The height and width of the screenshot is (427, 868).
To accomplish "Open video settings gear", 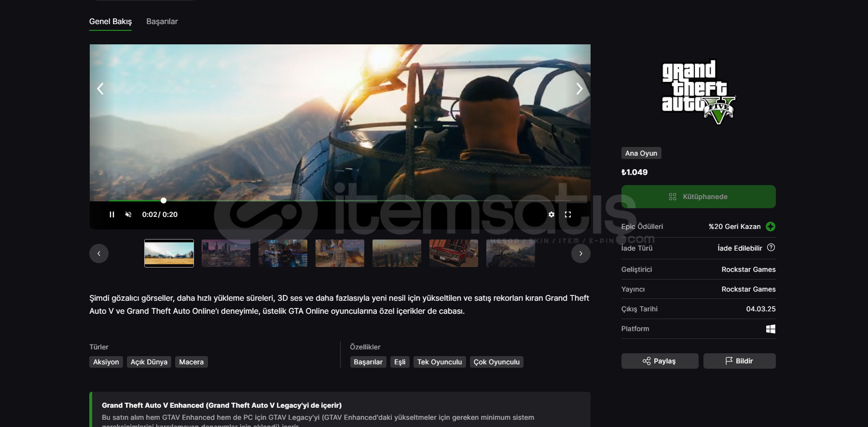I will 551,214.
